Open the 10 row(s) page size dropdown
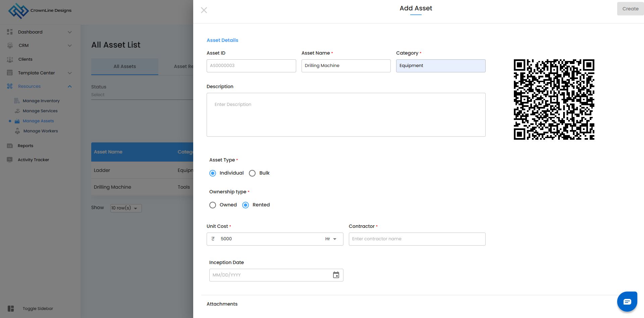644x318 pixels. tap(126, 208)
